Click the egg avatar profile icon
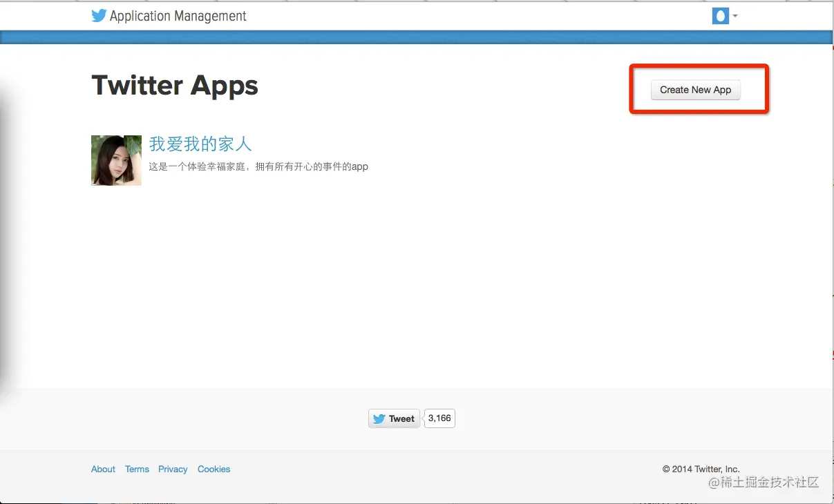Viewport: 834px width, 504px height. (720, 16)
